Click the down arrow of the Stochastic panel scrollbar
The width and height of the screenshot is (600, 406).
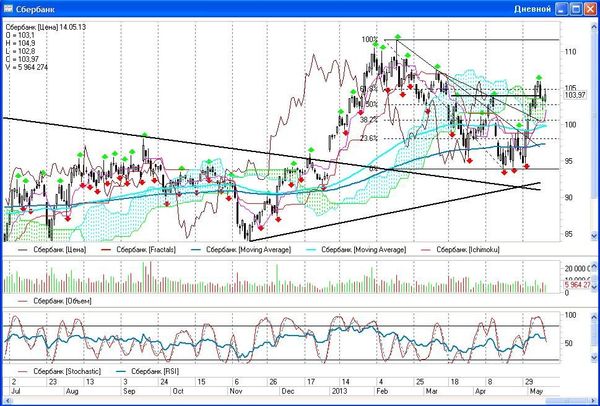click(x=595, y=357)
